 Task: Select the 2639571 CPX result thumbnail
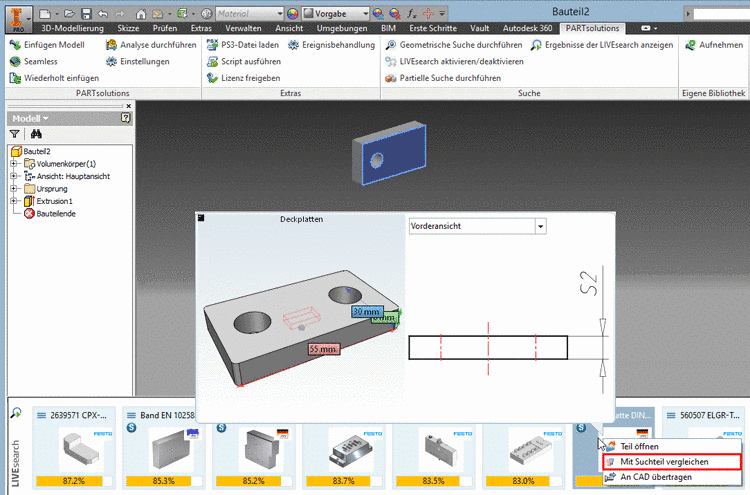(x=74, y=448)
